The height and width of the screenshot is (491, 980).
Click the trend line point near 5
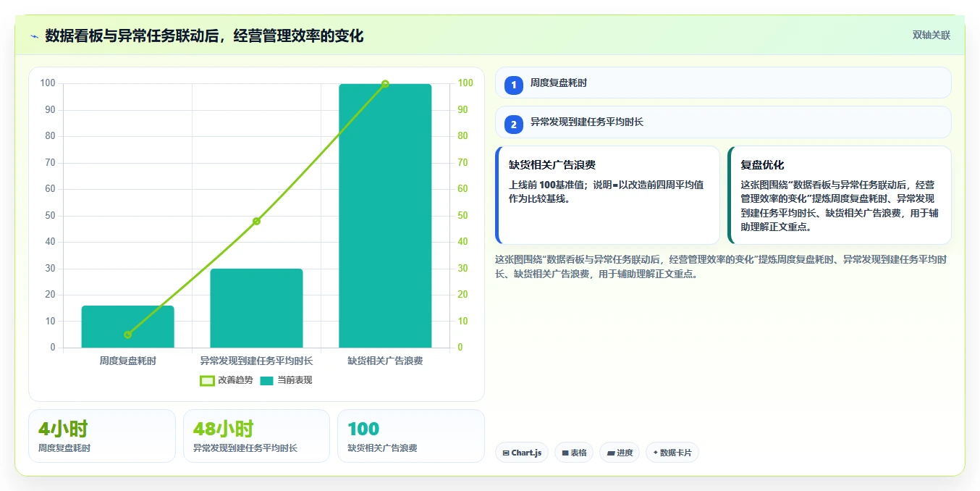pos(127,335)
